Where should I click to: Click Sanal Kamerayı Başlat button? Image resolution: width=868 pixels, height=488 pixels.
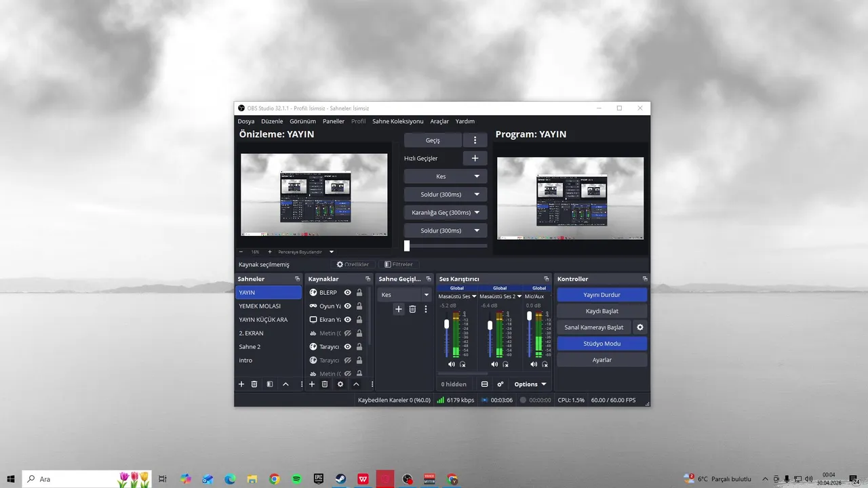[594, 327]
